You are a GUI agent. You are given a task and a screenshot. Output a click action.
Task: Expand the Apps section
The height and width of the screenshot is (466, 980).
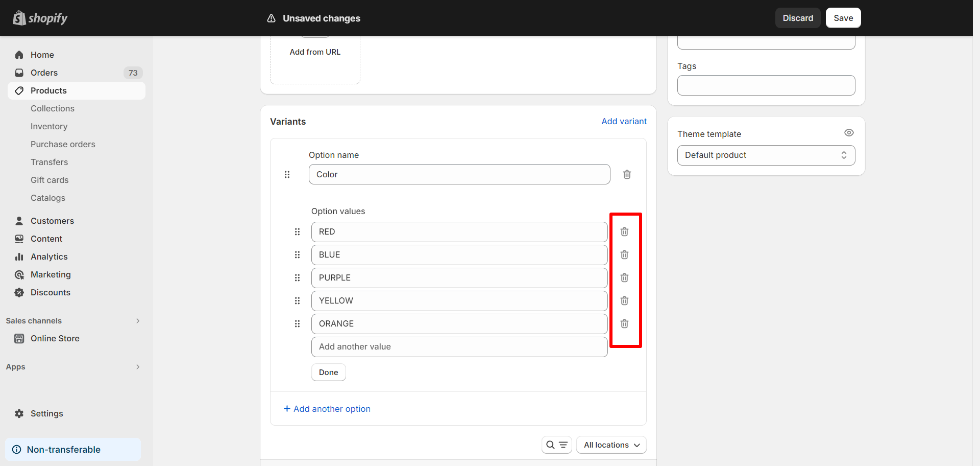137,367
